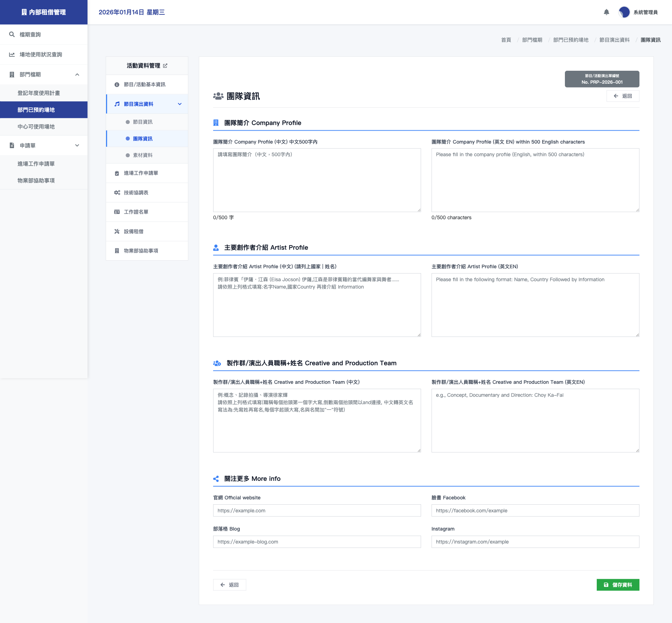Click the Official website URL field
Image resolution: width=672 pixels, height=623 pixels.
(317, 511)
